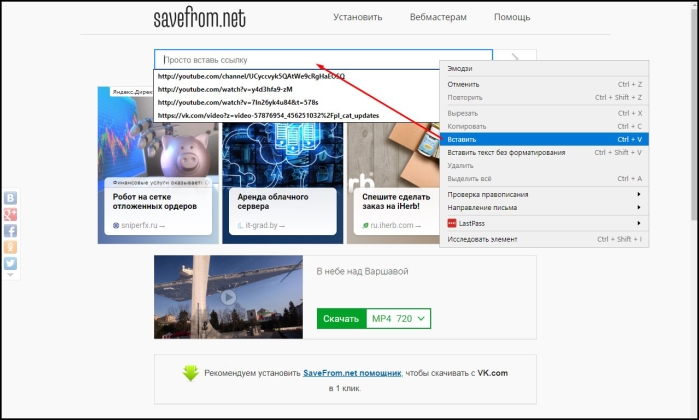
Task: Open the Помощь page
Action: click(x=512, y=17)
